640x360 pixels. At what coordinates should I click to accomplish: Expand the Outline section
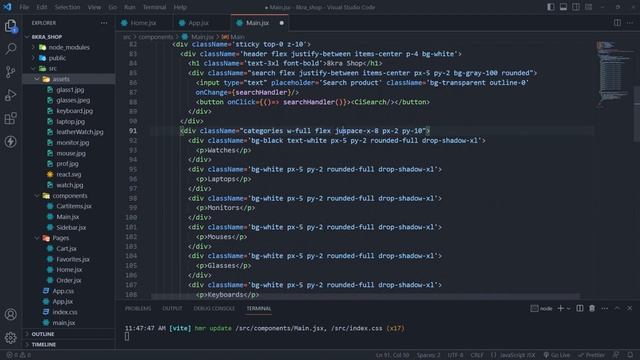coord(69,334)
